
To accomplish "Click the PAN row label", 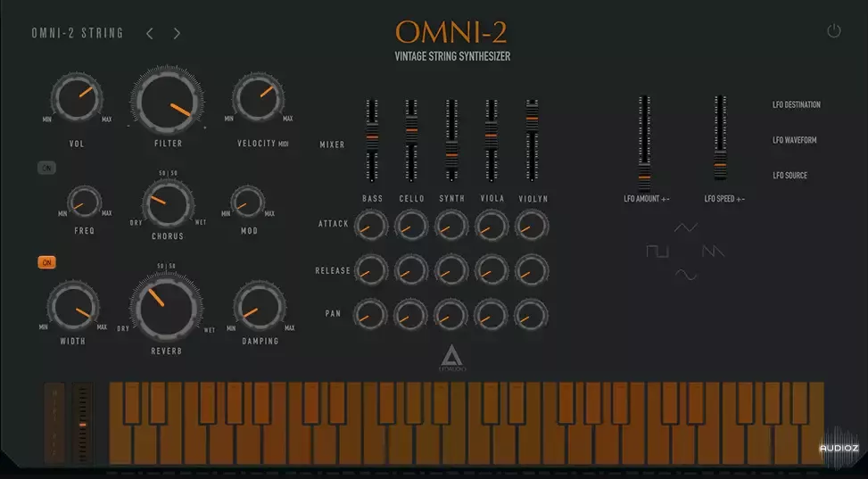I will point(333,313).
